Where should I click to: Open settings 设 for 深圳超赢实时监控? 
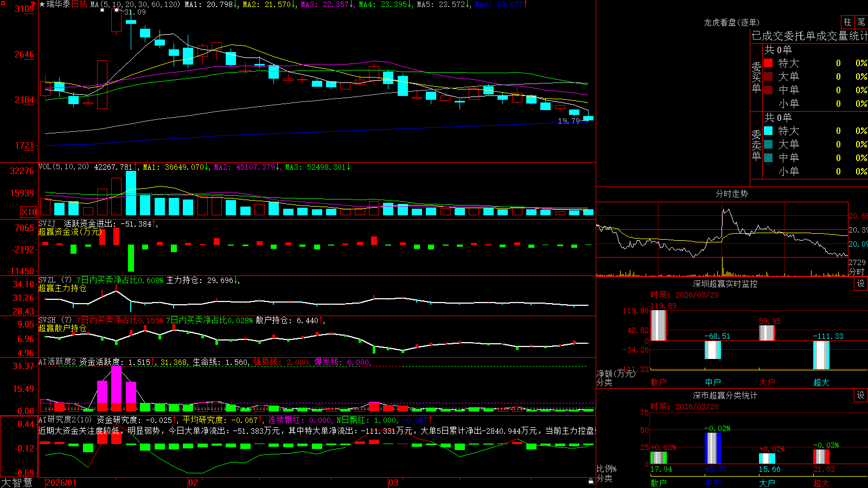pos(861,284)
